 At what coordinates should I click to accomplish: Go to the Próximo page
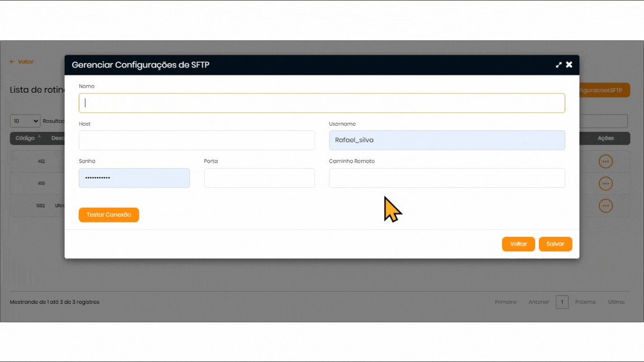coord(585,302)
